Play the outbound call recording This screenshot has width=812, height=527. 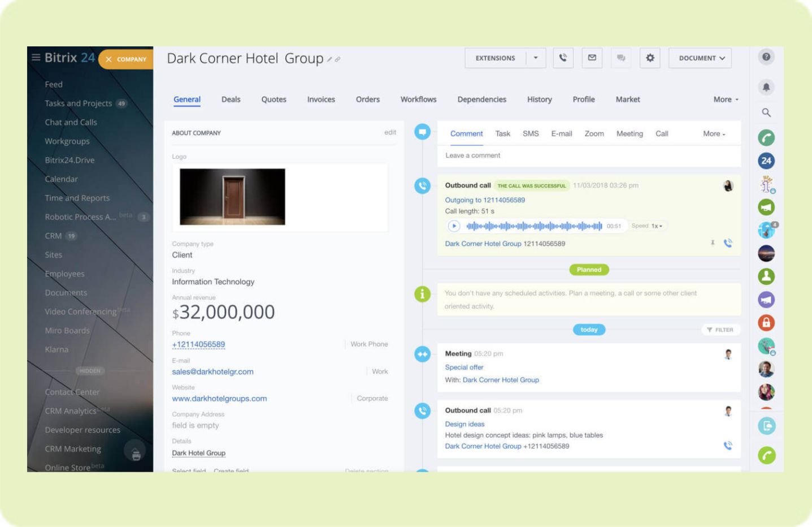point(454,226)
